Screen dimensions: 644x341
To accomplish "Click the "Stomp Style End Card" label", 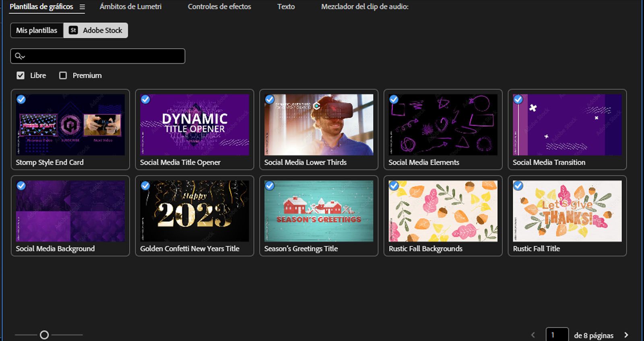I will [x=50, y=162].
